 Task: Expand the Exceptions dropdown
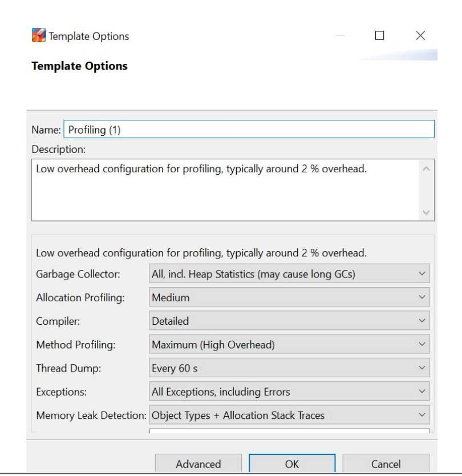pos(289,392)
